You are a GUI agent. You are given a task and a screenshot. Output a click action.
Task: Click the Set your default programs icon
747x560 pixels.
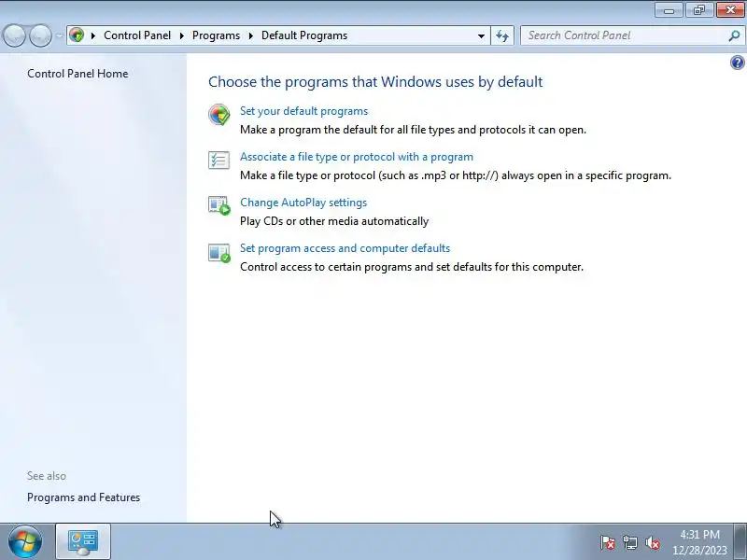(219, 115)
